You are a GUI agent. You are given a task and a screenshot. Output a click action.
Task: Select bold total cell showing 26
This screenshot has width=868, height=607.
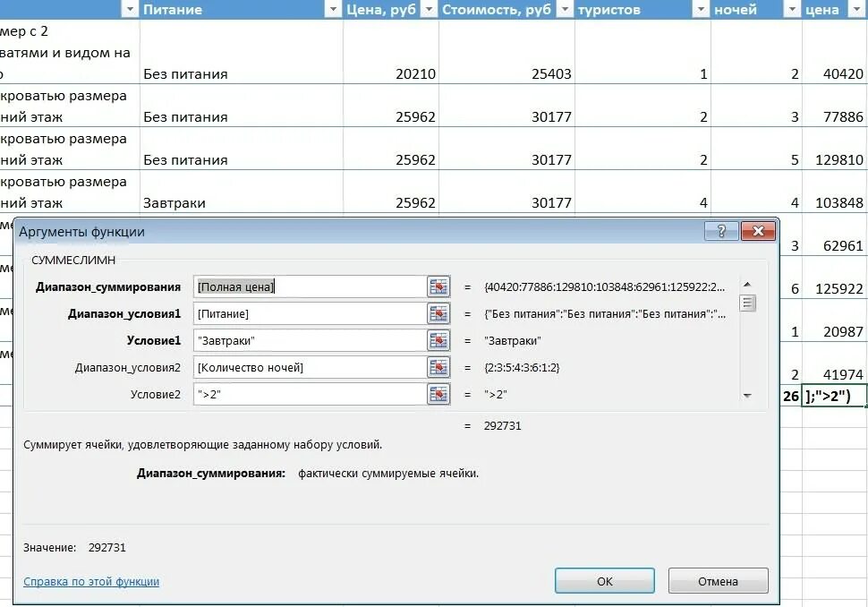(x=791, y=396)
